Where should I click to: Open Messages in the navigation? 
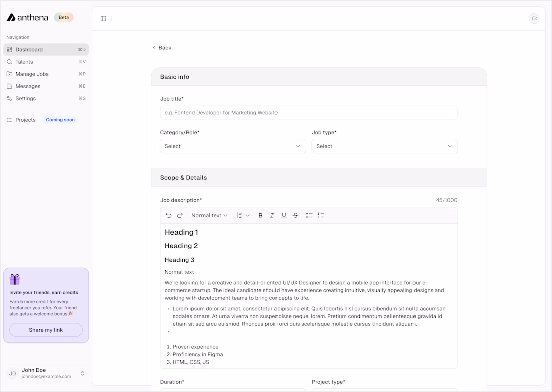[x=46, y=87]
